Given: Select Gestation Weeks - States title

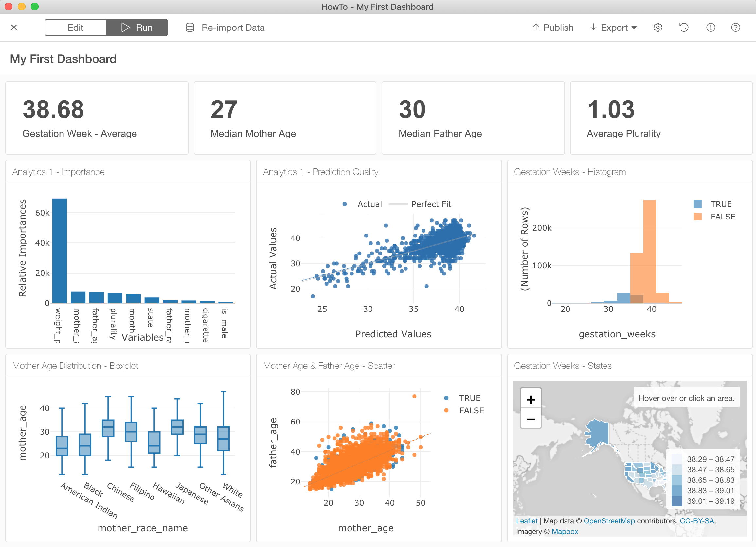Looking at the screenshot, I should click(563, 366).
